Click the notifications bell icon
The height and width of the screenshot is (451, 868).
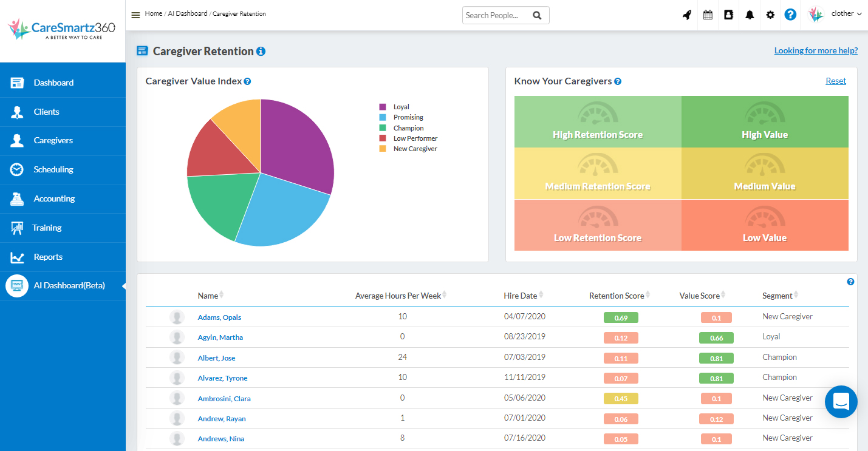click(750, 15)
